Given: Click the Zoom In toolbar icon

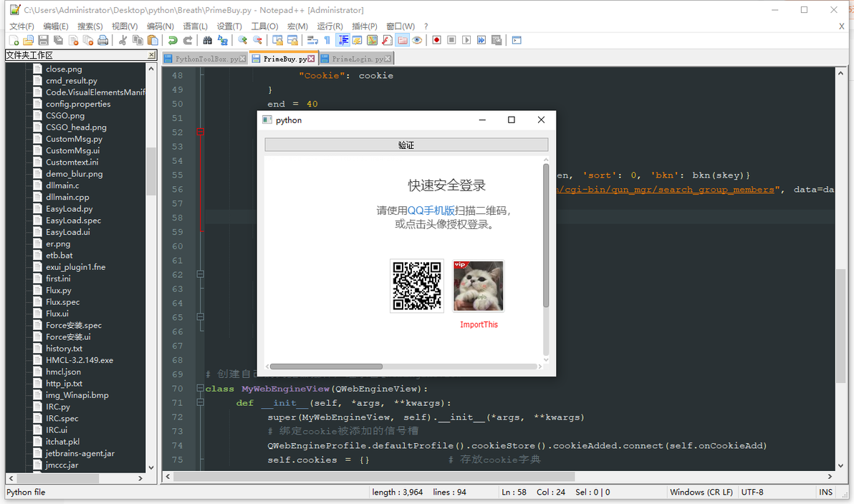Looking at the screenshot, I should click(242, 40).
